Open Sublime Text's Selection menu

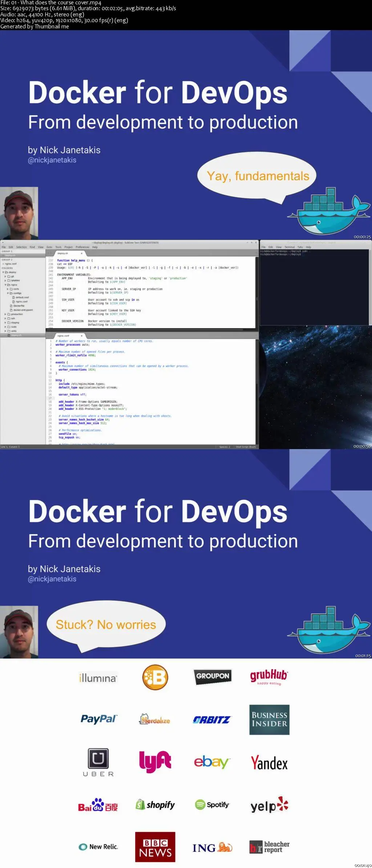pos(21,247)
